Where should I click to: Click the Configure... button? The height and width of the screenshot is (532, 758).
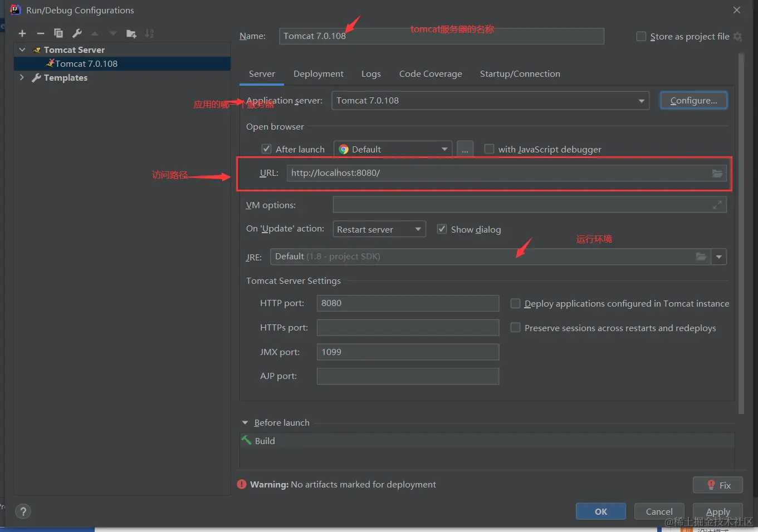[694, 101]
